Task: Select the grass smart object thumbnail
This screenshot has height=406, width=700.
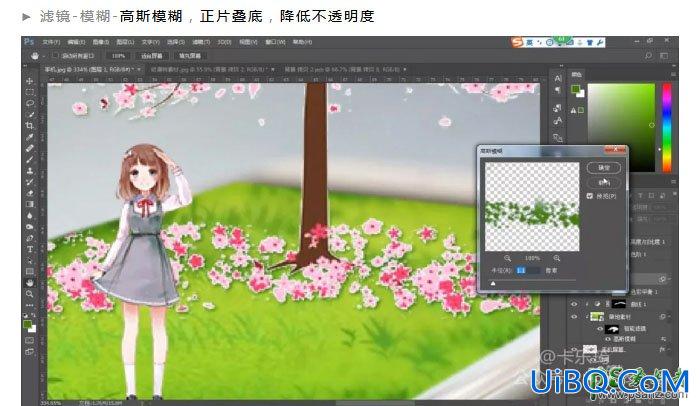Action: (x=597, y=317)
